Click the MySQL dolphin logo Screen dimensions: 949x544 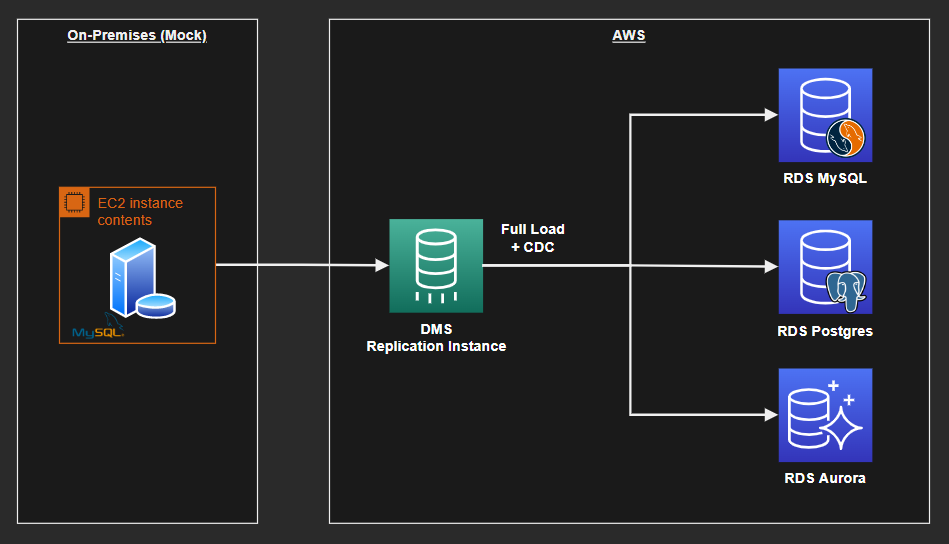point(98,327)
